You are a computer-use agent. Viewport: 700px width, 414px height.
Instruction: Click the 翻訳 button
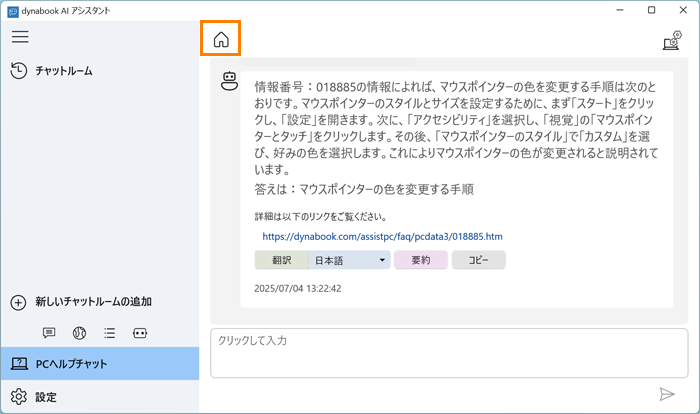tap(282, 260)
